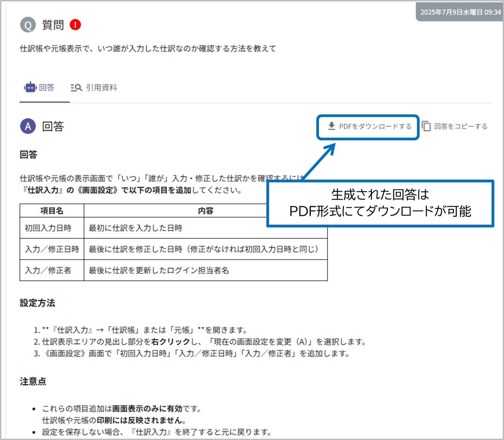
Task: Click the 設定方法 section heading
Action: 37,303
